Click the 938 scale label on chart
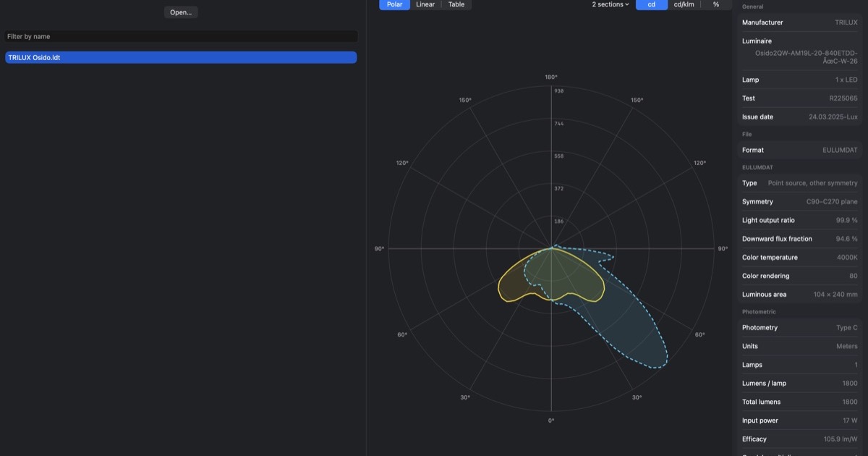This screenshot has height=456, width=868. coord(558,91)
